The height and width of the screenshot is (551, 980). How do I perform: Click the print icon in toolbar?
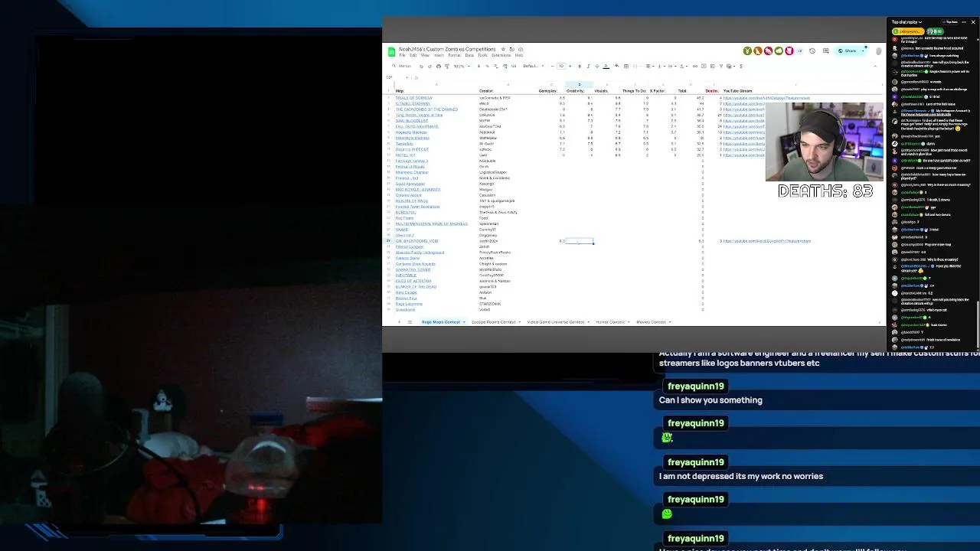point(439,66)
